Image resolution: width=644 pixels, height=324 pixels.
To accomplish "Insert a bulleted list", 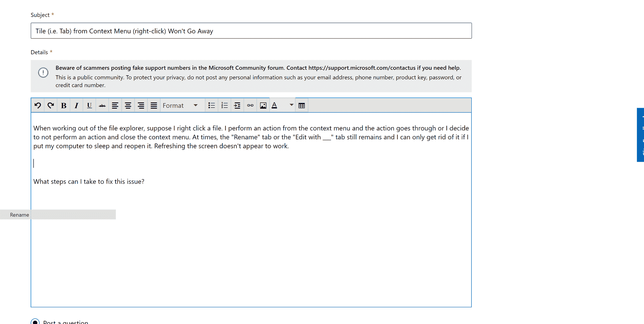I will point(212,106).
